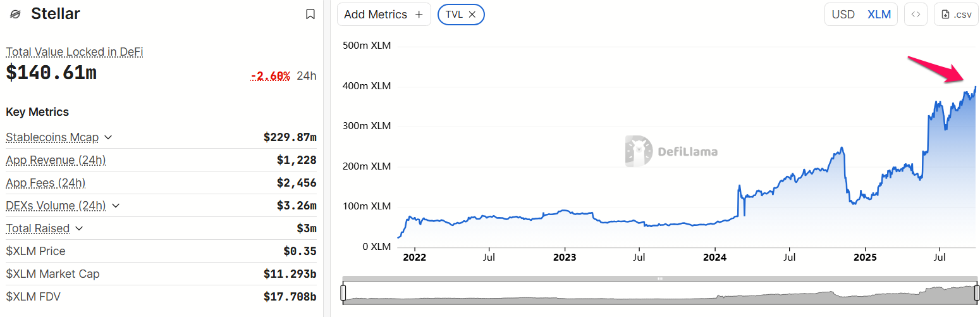The image size is (980, 317).
Task: Click the plus icon in Add Metrics
Action: pyautogui.click(x=419, y=15)
